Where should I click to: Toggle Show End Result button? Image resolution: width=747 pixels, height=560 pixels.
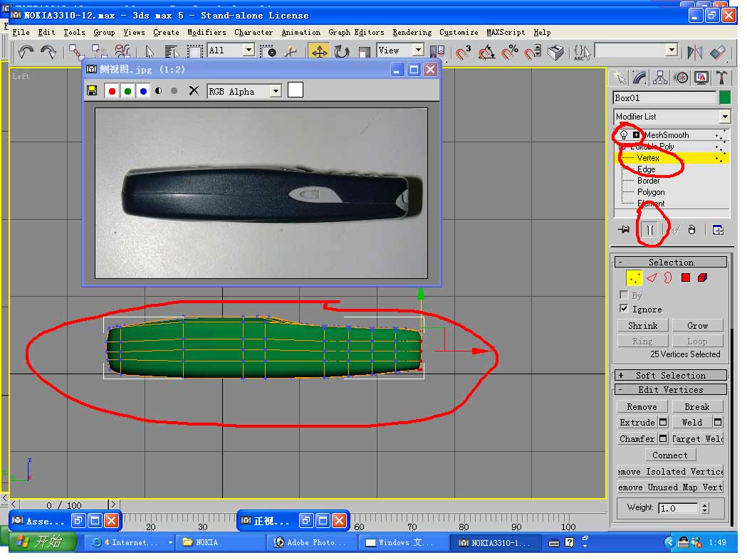(x=650, y=231)
